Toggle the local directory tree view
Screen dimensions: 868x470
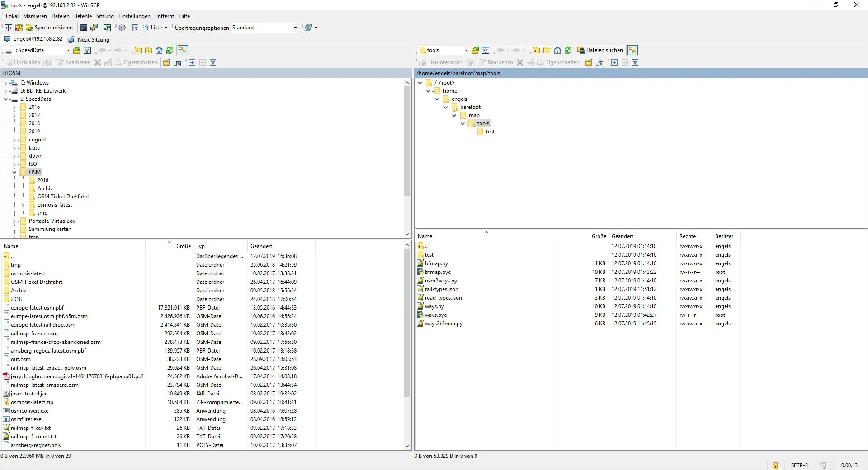point(183,50)
